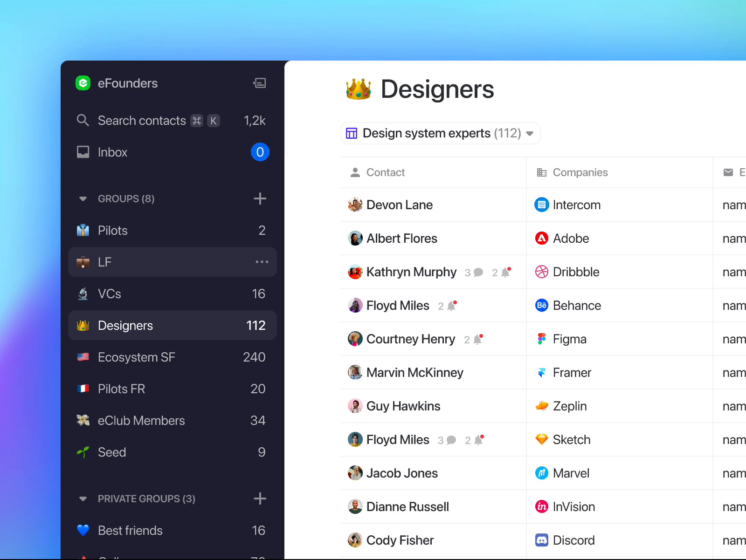
Task: Open the VCs group
Action: coord(173,294)
